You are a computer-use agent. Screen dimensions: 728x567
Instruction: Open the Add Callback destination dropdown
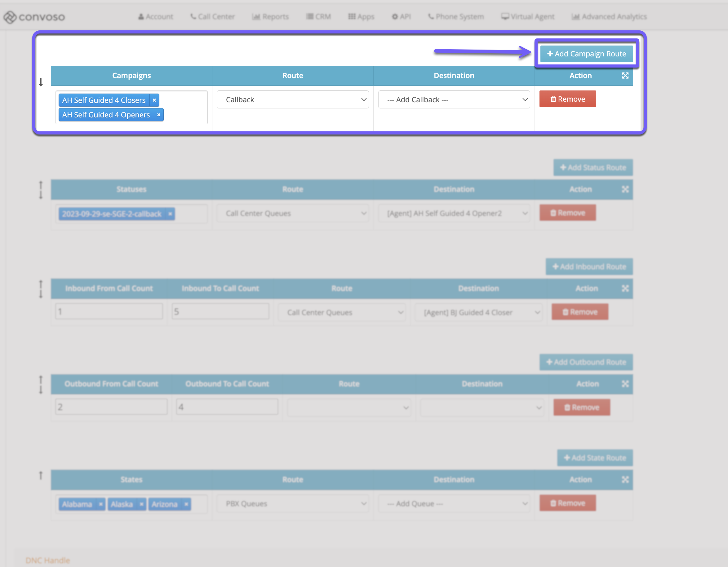(454, 99)
